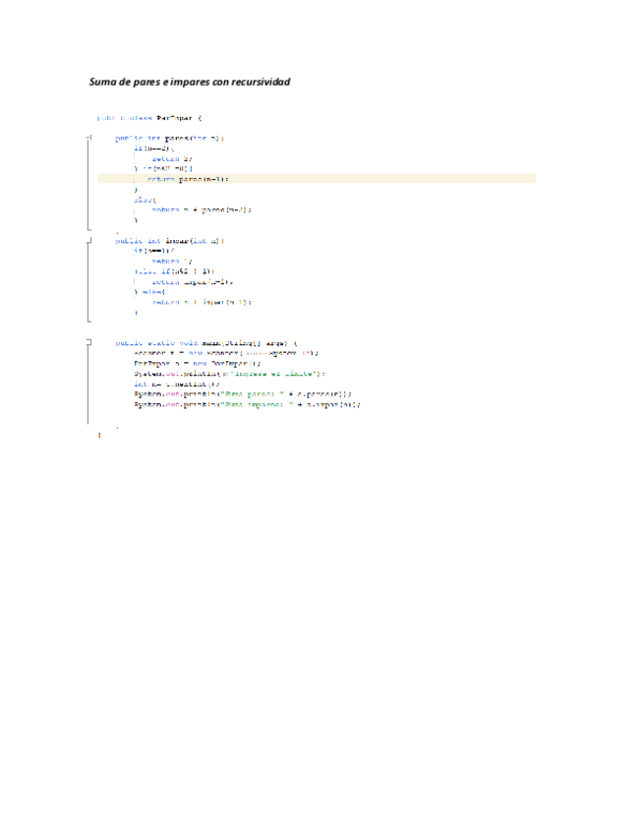This screenshot has height=834, width=644.
Task: Click the Scanner declaration line in main
Action: pyautogui.click(x=226, y=353)
